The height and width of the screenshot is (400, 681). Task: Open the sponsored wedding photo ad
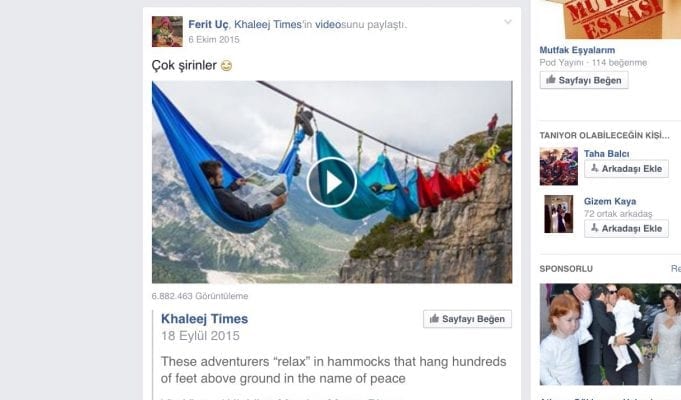(x=610, y=334)
